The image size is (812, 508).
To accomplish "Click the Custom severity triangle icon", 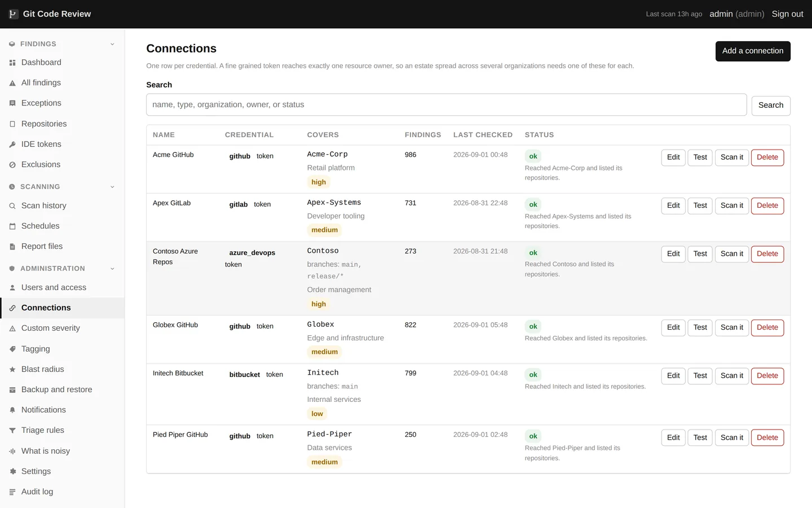I will click(12, 329).
